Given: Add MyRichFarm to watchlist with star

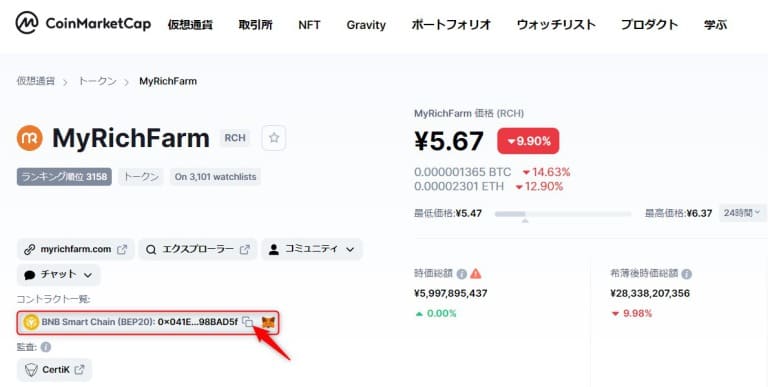Looking at the screenshot, I should 274,138.
